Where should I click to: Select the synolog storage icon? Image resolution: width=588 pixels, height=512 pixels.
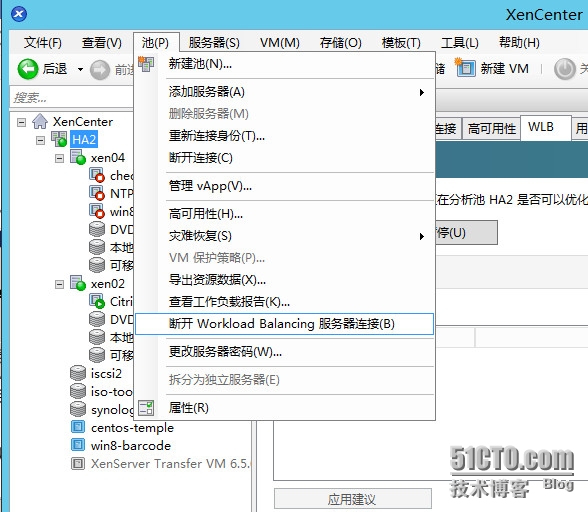pyautogui.click(x=78, y=409)
